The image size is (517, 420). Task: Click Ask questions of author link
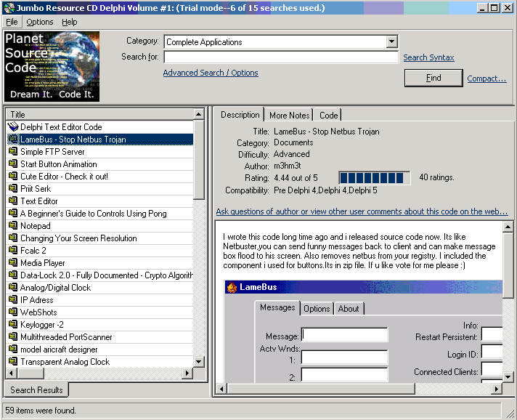(x=362, y=211)
